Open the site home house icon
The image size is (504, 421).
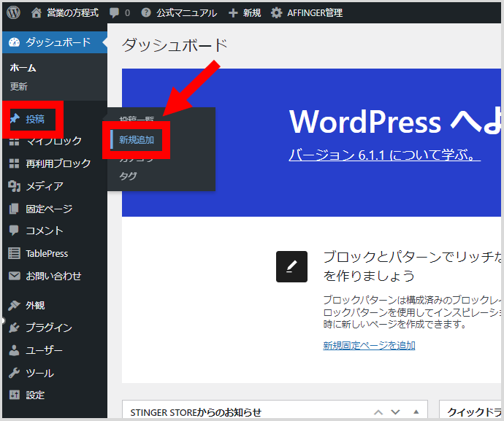coord(36,13)
